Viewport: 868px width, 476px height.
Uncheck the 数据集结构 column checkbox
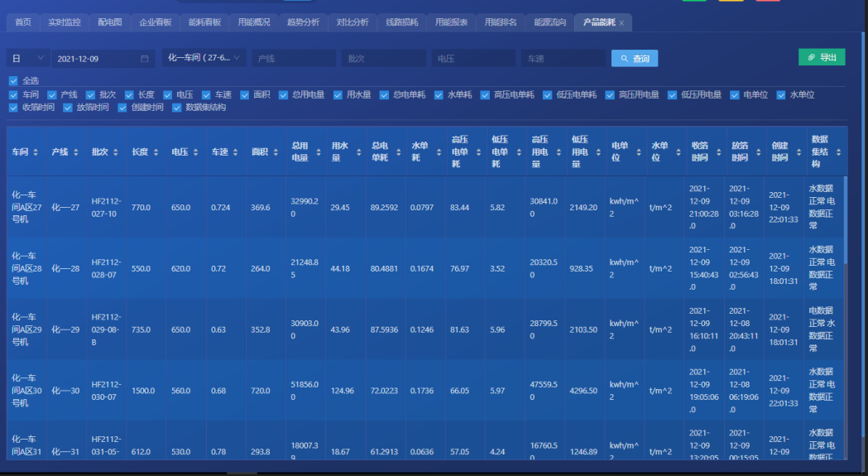coord(177,108)
